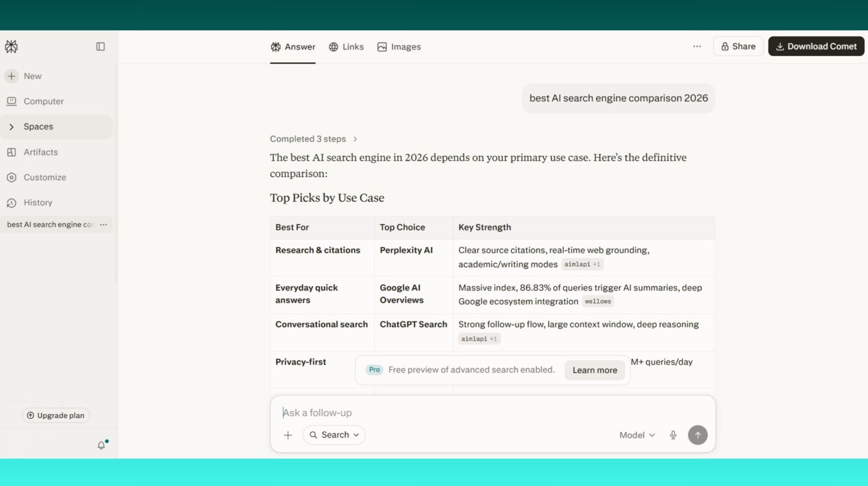Open the 'aimlapi +1' citation in ChatGPT Search row
This screenshot has width=868, height=486.
point(479,339)
